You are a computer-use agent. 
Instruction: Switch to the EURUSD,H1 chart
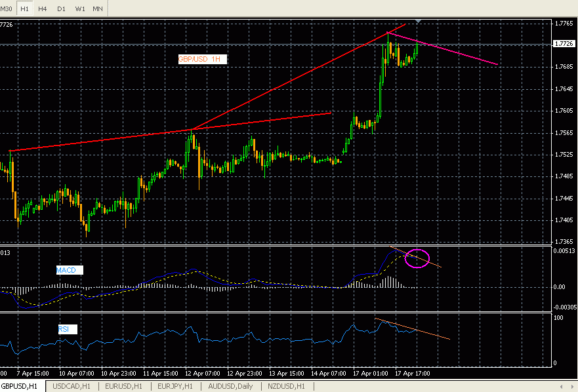pyautogui.click(x=123, y=386)
